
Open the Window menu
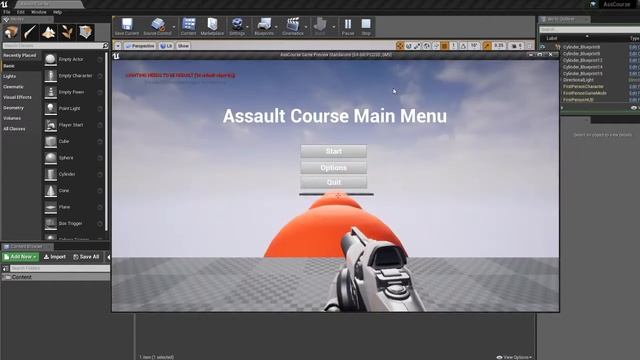click(39, 12)
